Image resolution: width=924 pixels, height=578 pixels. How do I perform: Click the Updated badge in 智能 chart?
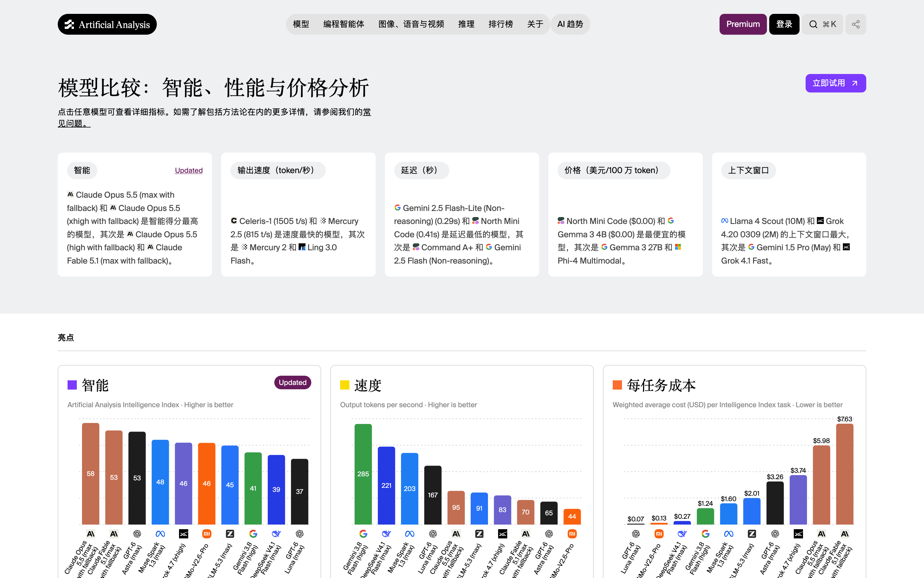293,382
